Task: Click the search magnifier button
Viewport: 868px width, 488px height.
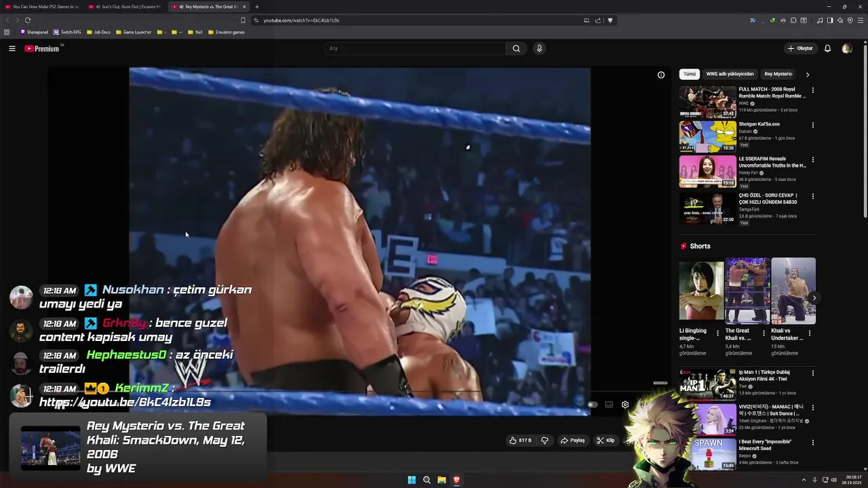Action: coord(516,48)
